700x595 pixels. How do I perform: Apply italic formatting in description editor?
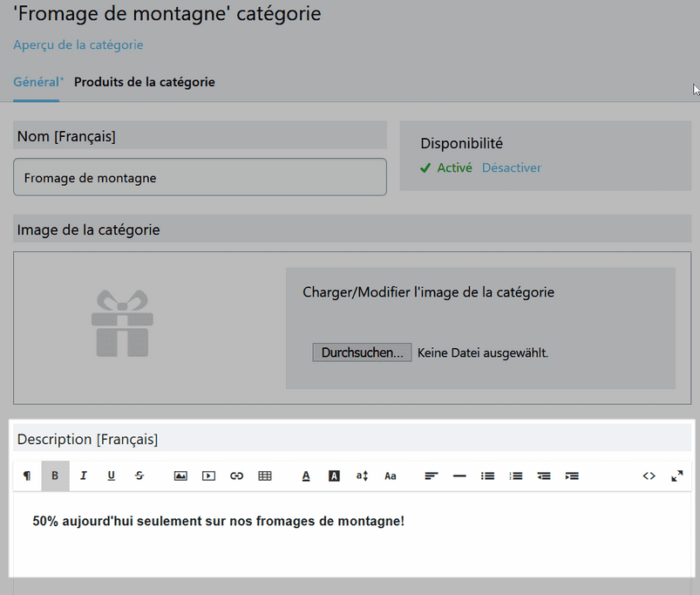(84, 475)
